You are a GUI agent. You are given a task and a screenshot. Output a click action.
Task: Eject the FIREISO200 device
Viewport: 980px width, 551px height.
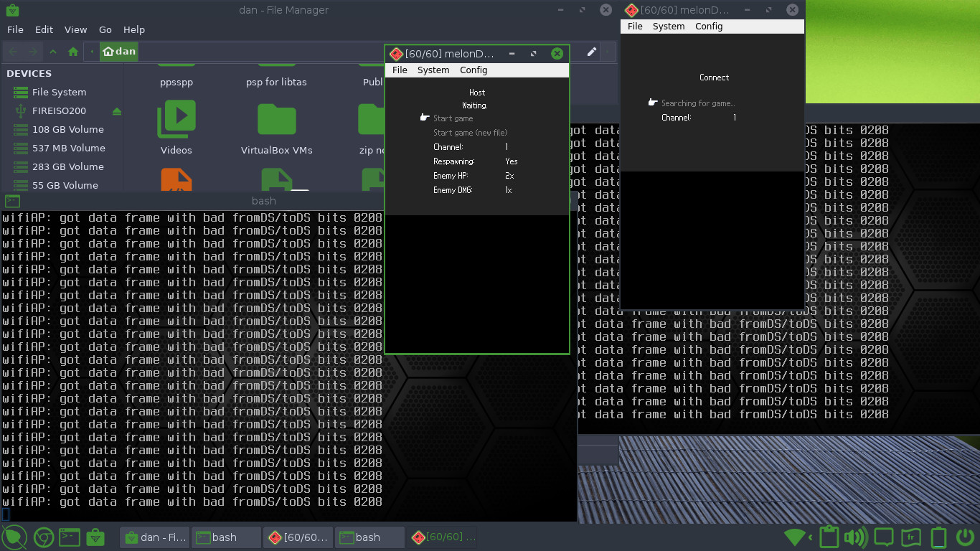coord(117,111)
